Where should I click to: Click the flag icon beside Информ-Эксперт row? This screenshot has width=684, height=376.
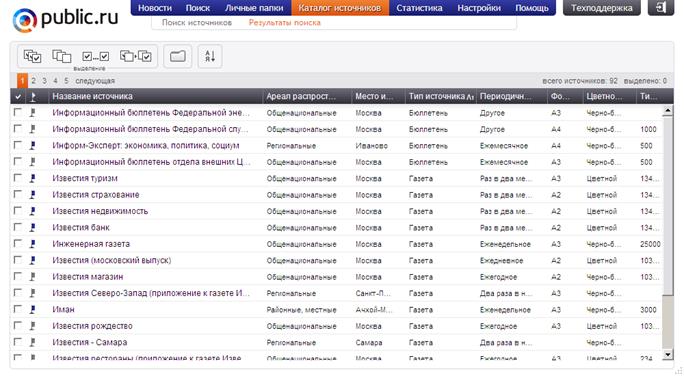tap(33, 146)
